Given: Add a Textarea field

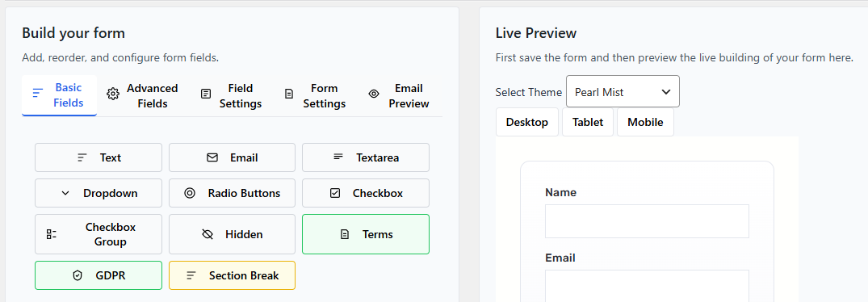Looking at the screenshot, I should (365, 157).
